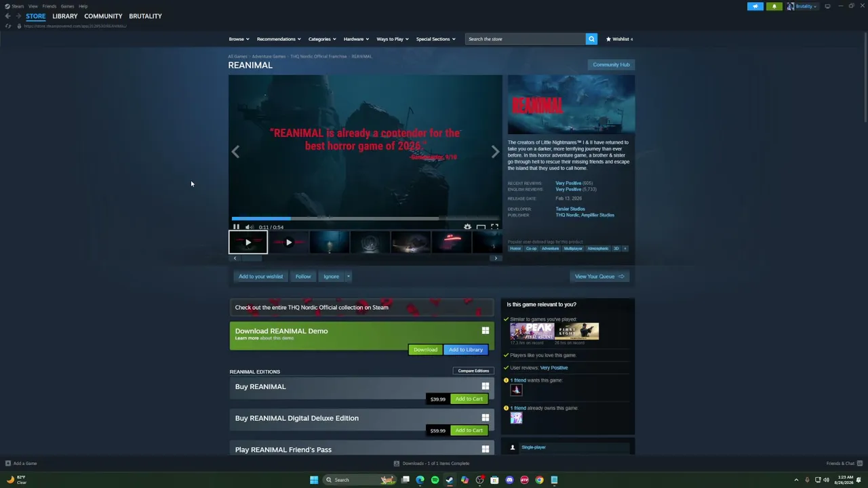Viewport: 868px width, 488px height.
Task: Select the STORE tab
Action: pyautogui.click(x=36, y=16)
